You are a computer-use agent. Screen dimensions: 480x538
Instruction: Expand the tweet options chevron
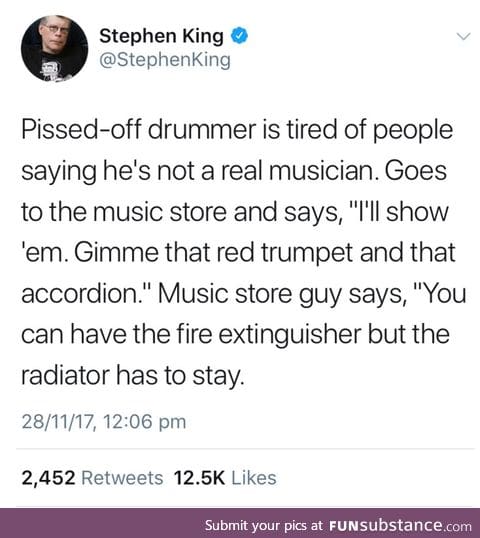click(x=464, y=36)
